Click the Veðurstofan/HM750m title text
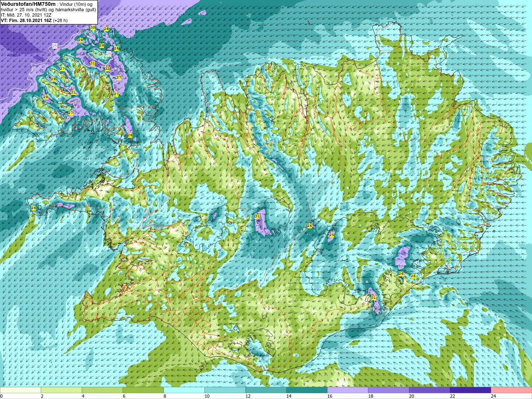Image resolution: width=532 pixels, height=399 pixels. [x=28, y=4]
